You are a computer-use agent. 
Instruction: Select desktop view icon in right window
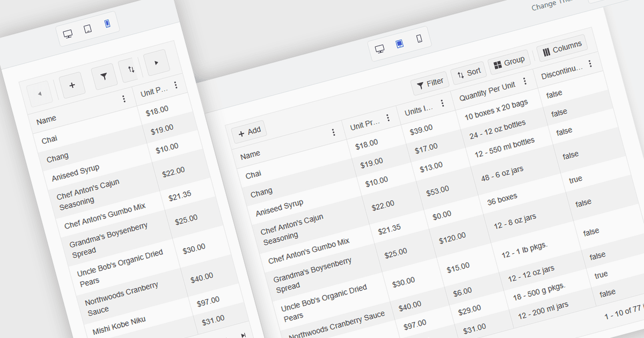(380, 49)
